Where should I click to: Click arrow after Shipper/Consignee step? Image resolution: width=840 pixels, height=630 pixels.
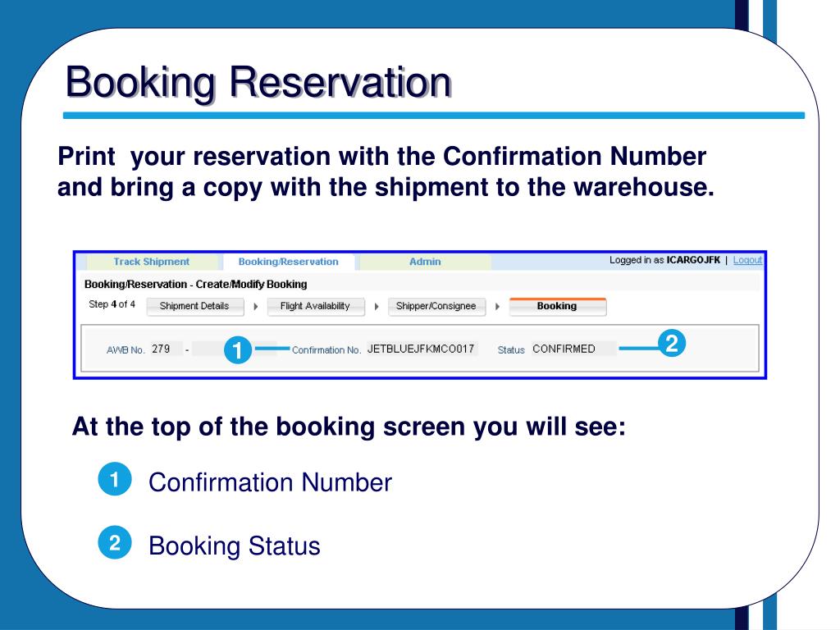click(498, 307)
